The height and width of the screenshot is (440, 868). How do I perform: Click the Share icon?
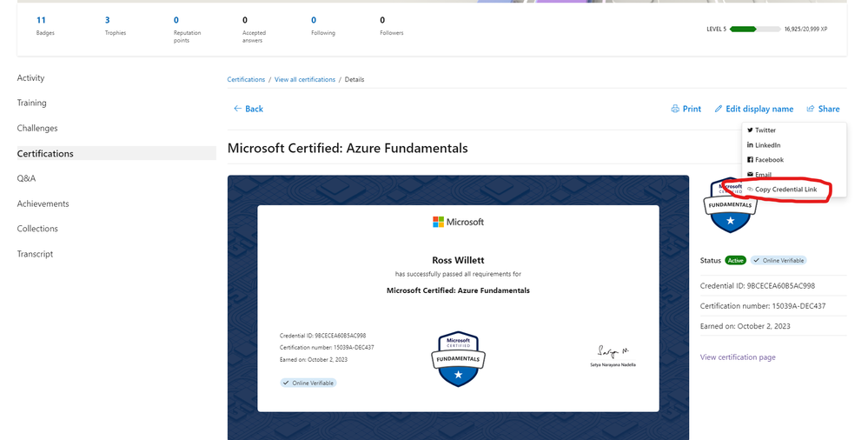[x=811, y=109]
